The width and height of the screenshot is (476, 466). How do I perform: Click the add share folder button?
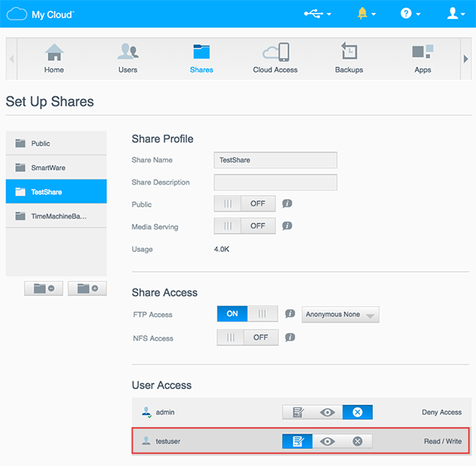87,288
